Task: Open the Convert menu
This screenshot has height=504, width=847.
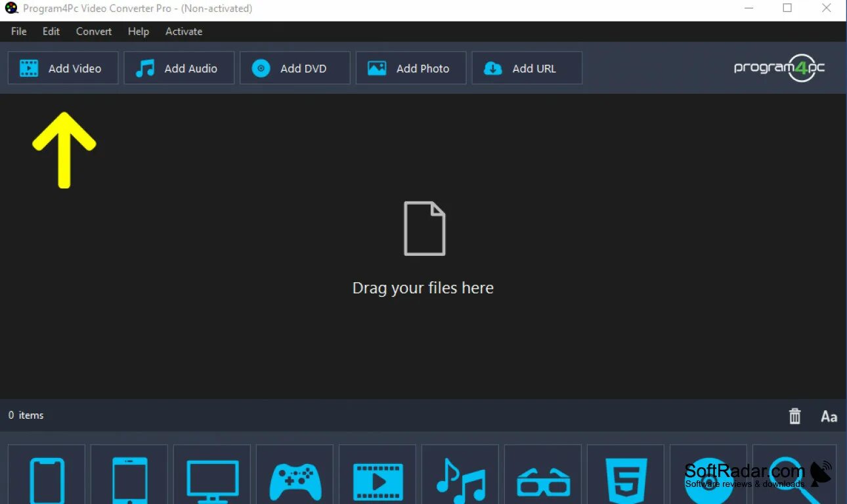Action: pos(93,31)
